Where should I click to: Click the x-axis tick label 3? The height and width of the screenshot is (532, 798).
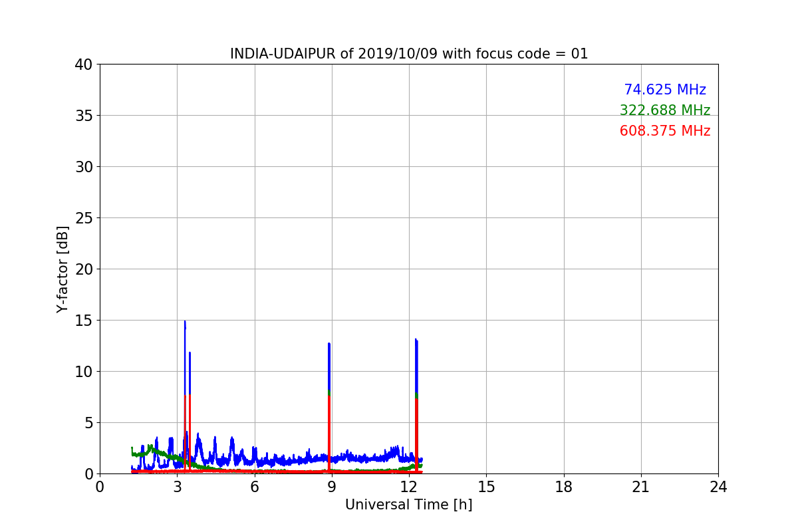(x=177, y=487)
